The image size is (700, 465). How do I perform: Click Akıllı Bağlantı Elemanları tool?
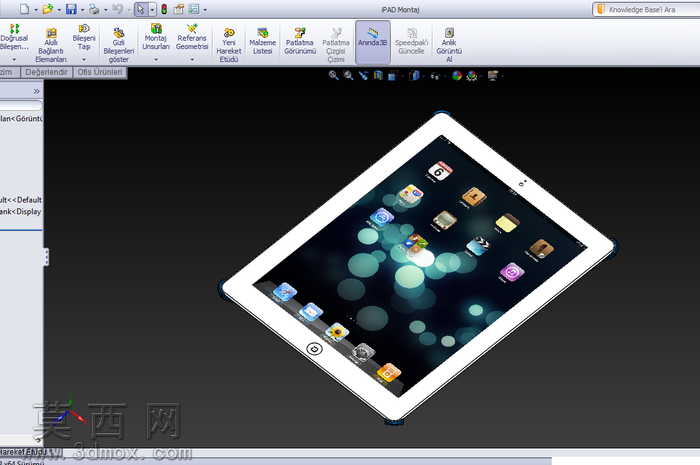pos(51,46)
